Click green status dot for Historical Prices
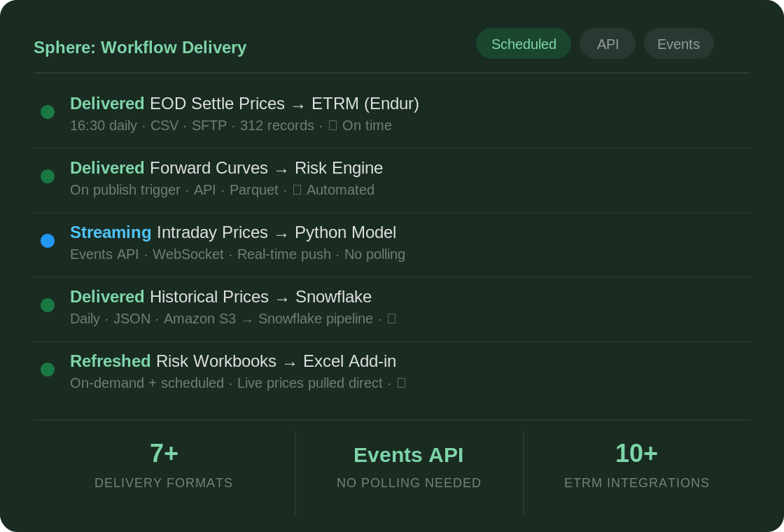The width and height of the screenshot is (784, 532). (x=48, y=305)
